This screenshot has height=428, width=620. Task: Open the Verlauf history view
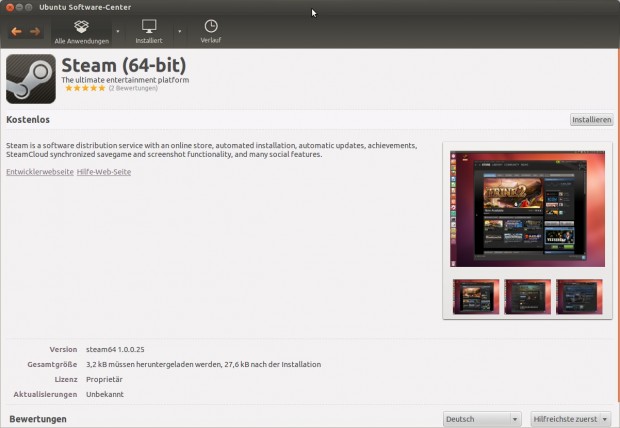(211, 32)
